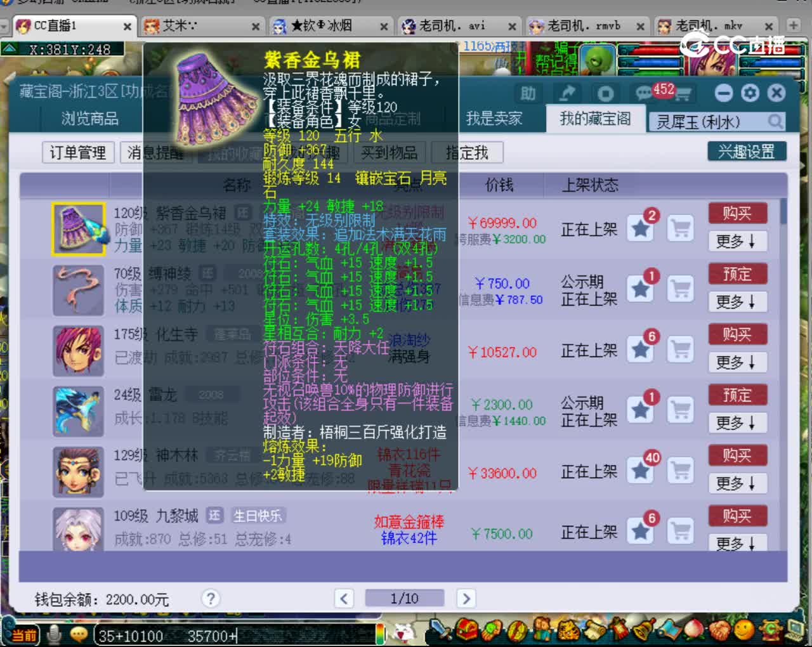Select the 化生寺 character portrait
Image resolution: width=812 pixels, height=647 pixels.
pyautogui.click(x=78, y=350)
